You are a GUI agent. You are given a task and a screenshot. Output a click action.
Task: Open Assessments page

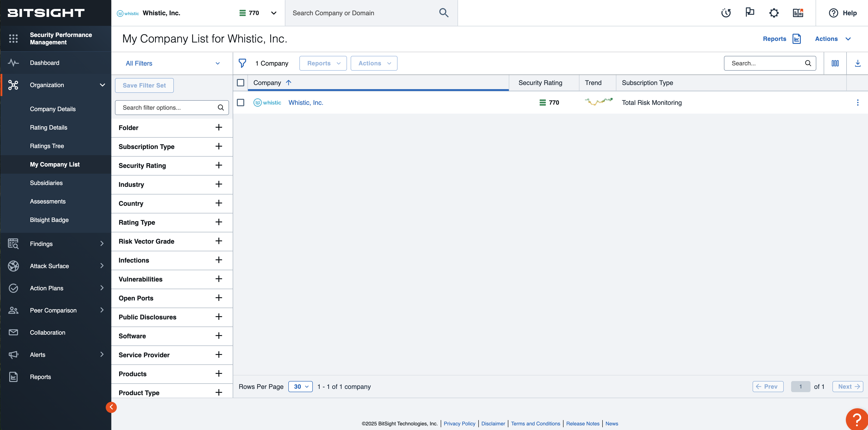[48, 202]
